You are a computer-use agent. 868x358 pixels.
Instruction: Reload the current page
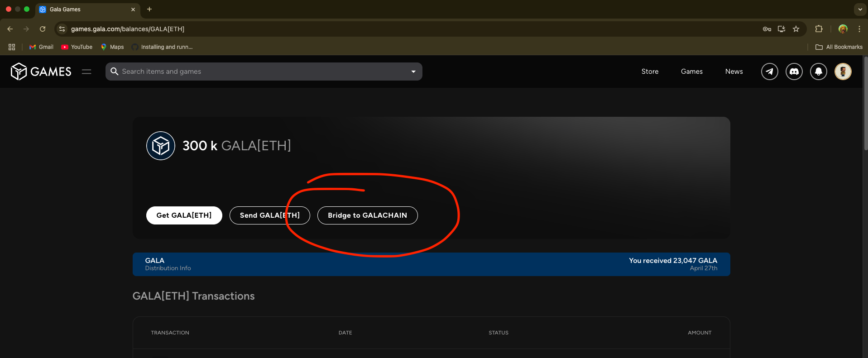click(43, 29)
